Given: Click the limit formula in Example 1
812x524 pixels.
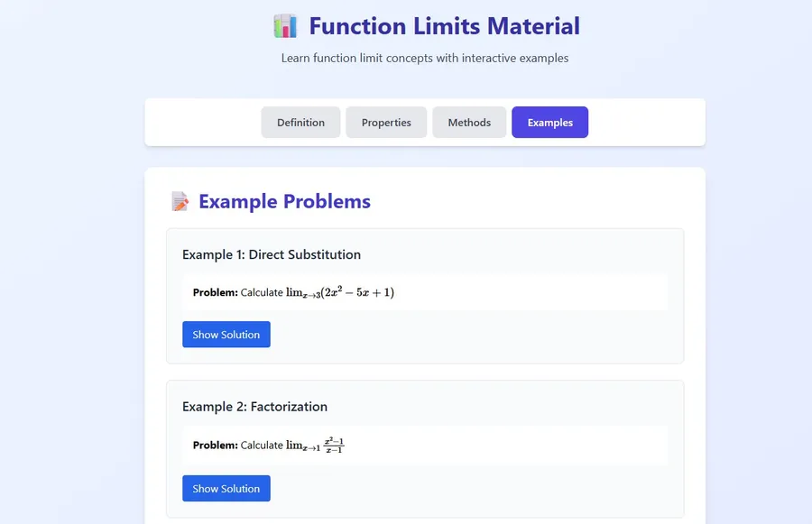Looking at the screenshot, I should click(x=343, y=291).
